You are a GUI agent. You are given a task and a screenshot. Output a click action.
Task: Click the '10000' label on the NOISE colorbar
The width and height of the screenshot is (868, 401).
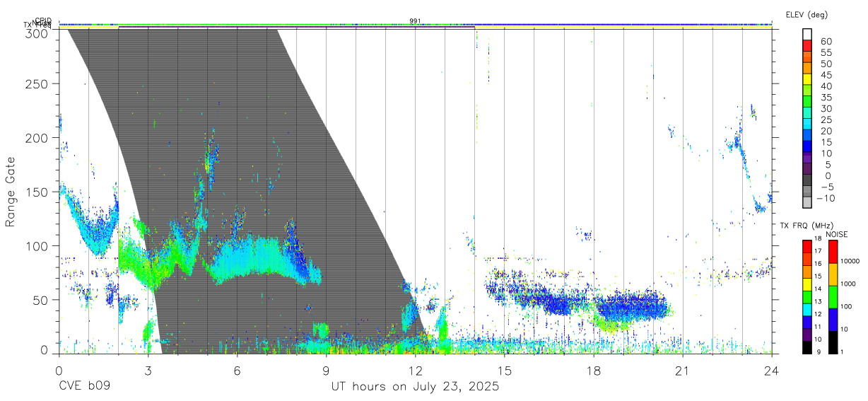850,261
